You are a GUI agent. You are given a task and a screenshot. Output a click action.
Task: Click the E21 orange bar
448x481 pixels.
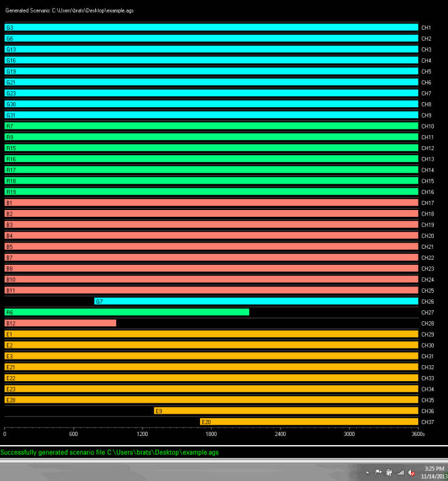click(211, 367)
